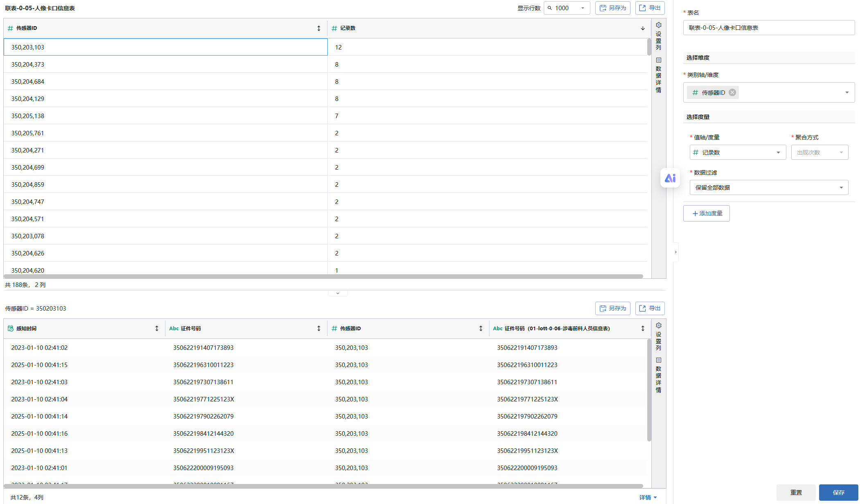The image size is (860, 504).
Task: Collapse the right configuration panel
Action: 675,252
